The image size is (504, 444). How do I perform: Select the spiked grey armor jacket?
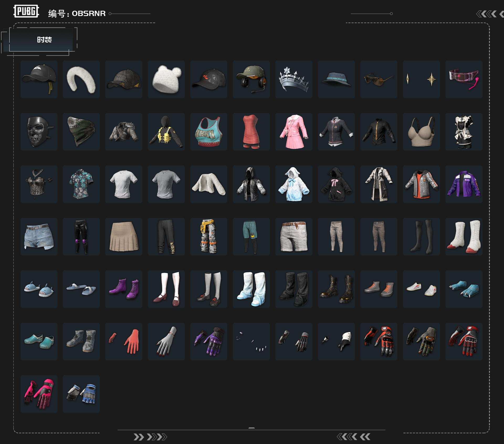pos(124,132)
